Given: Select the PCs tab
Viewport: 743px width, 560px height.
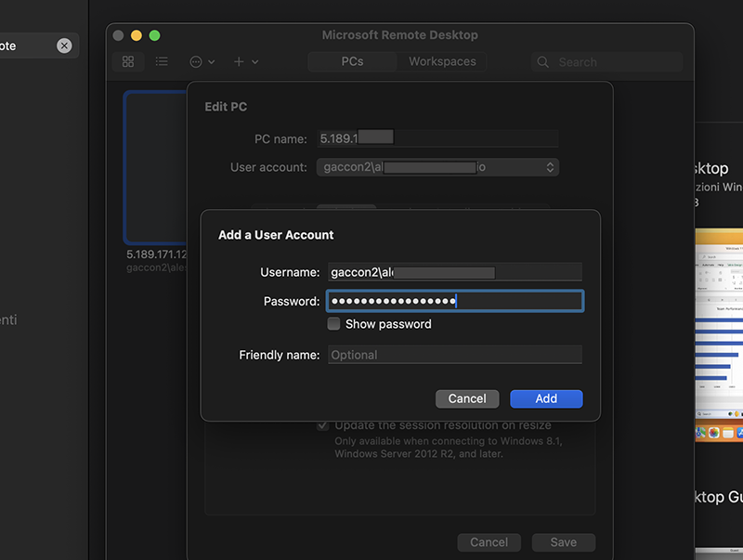Looking at the screenshot, I should tap(352, 61).
